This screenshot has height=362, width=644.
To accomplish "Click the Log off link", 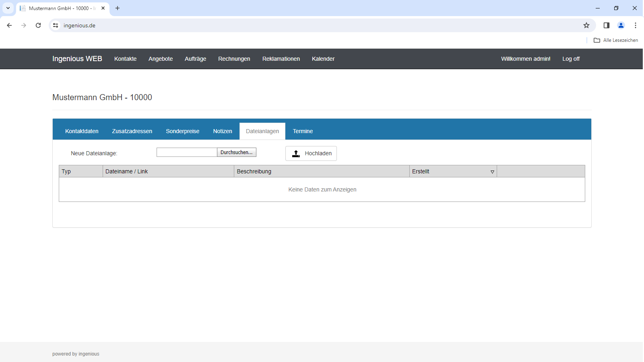I will click(x=571, y=59).
